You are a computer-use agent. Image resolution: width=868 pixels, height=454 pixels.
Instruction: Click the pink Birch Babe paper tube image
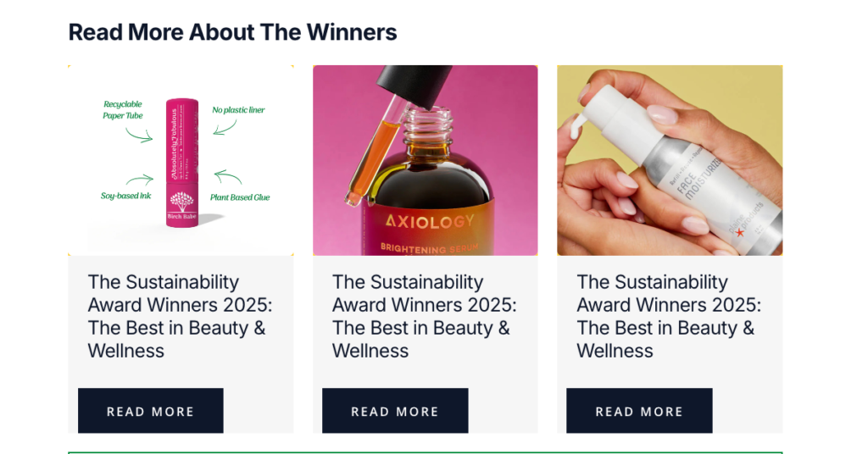(x=181, y=161)
